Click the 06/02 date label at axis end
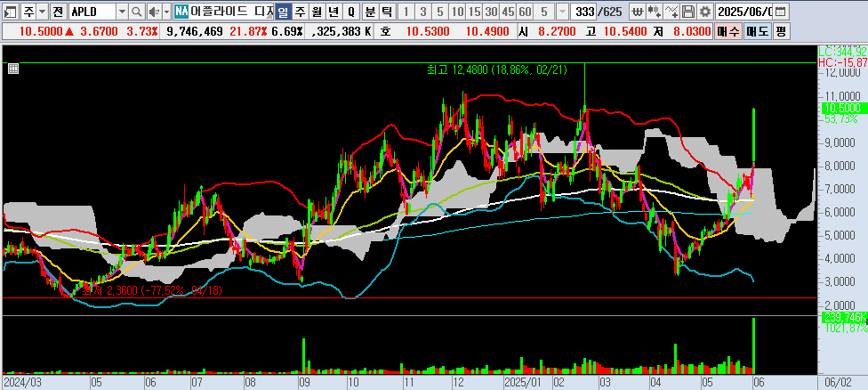868x390 pixels. pos(839,382)
